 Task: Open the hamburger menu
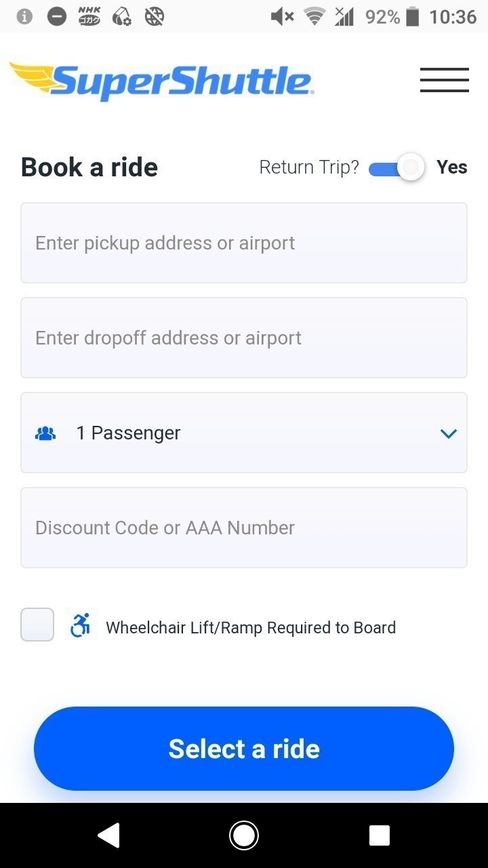[444, 80]
